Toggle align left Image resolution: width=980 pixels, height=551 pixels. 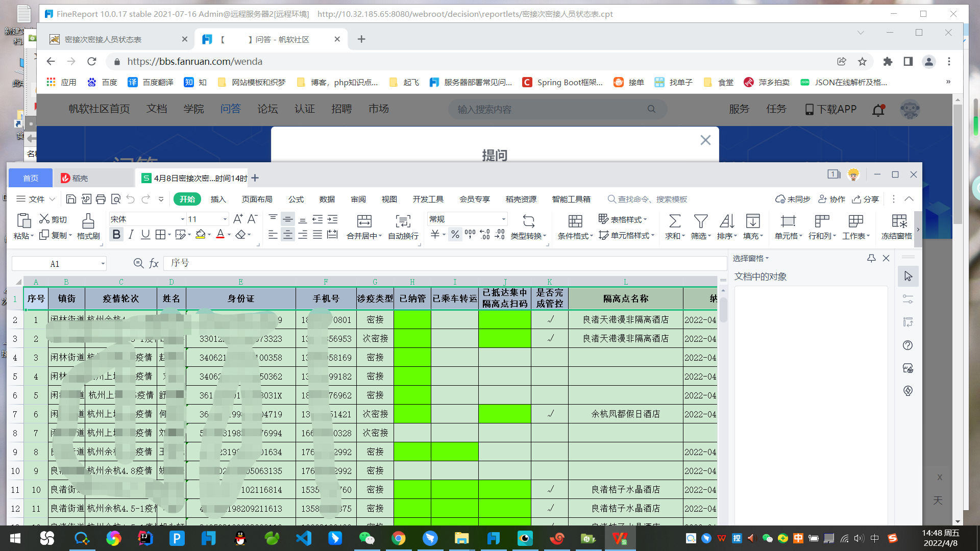coord(273,234)
